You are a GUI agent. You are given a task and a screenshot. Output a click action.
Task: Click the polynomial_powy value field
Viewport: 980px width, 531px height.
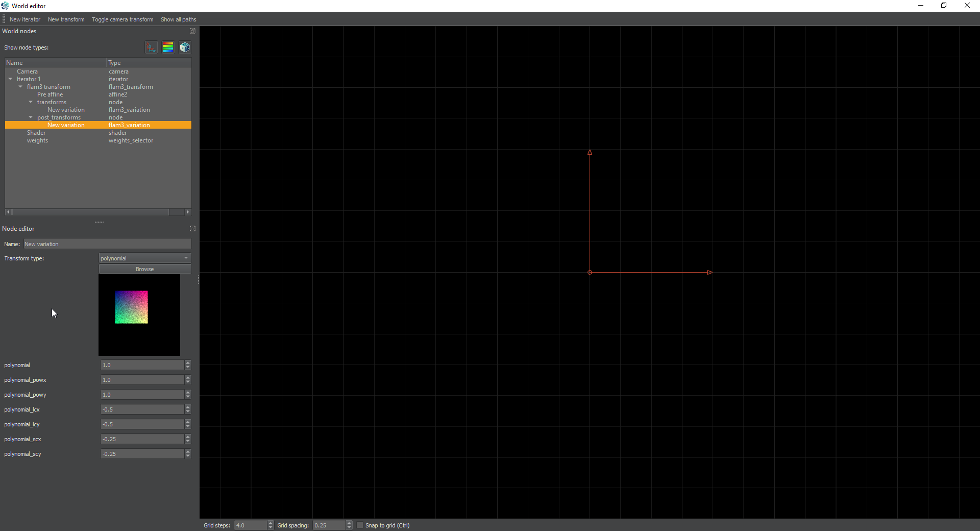tap(142, 395)
